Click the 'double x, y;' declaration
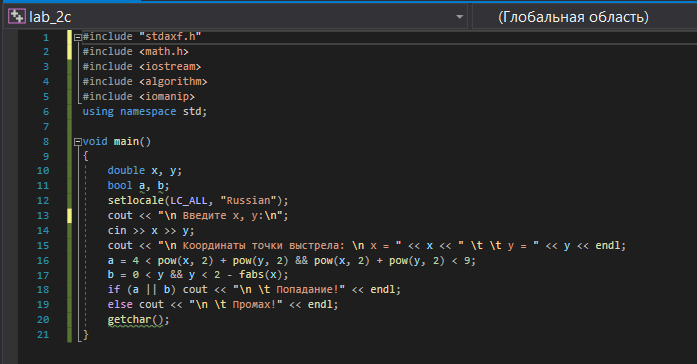The width and height of the screenshot is (697, 364). (145, 171)
